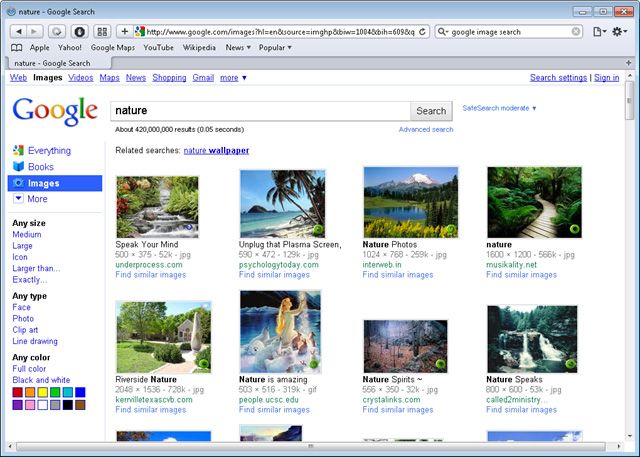Viewport: 640px width, 457px height.
Task: Open Search settings link
Action: (558, 78)
